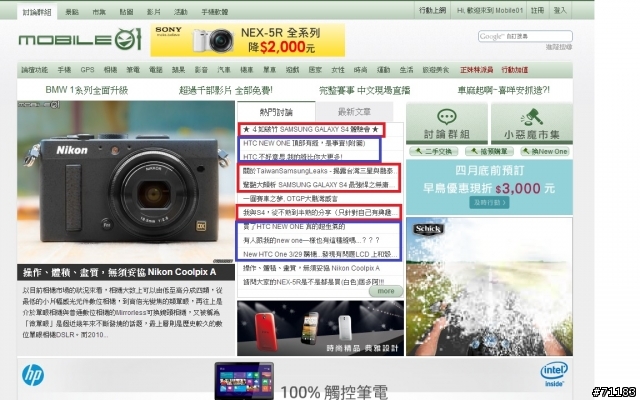Click the red 行動加值 navigation link
640x400 pixels.
click(515, 70)
